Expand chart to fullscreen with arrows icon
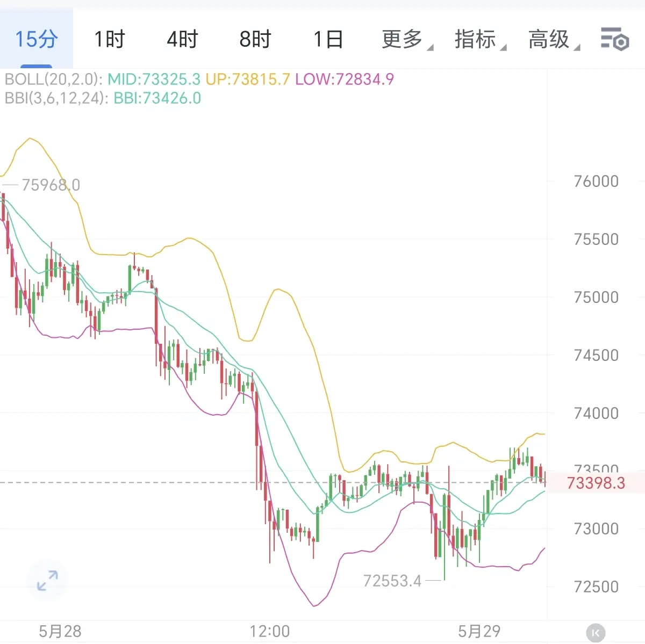The image size is (645, 644). tap(47, 581)
